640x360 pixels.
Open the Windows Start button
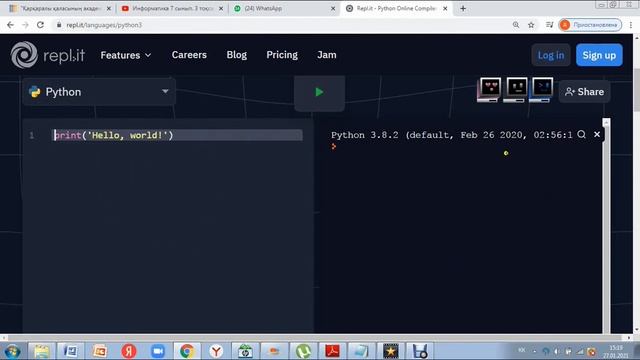pos(12,351)
